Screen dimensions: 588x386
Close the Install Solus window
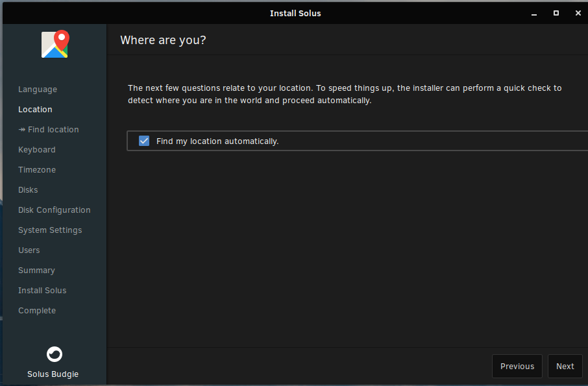coord(578,13)
